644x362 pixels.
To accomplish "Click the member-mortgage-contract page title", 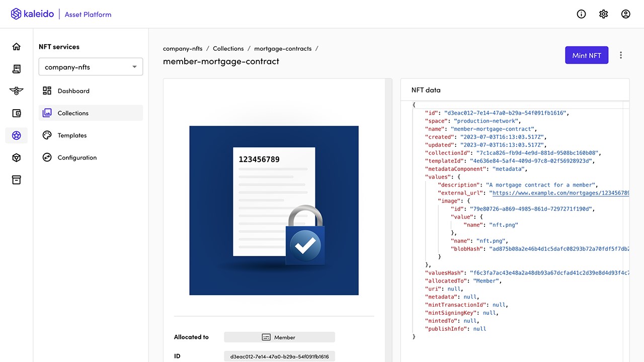I will coord(221,61).
